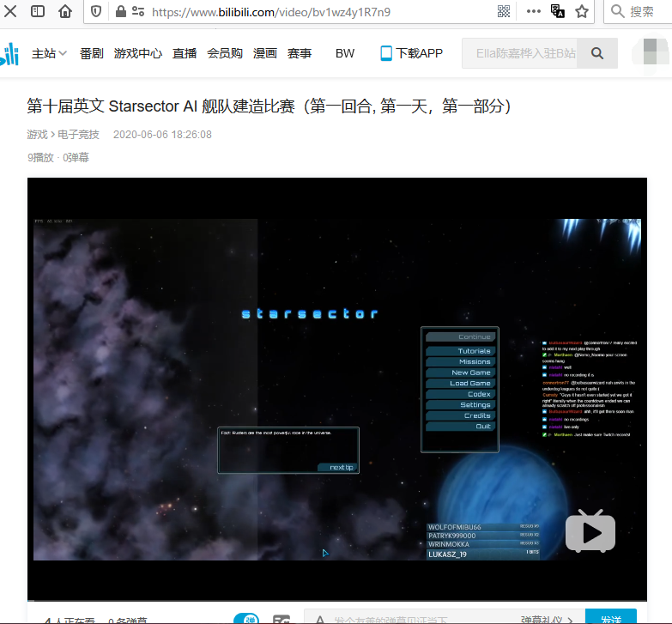Open page actions three-dot menu
672x624 pixels.
coord(533,12)
